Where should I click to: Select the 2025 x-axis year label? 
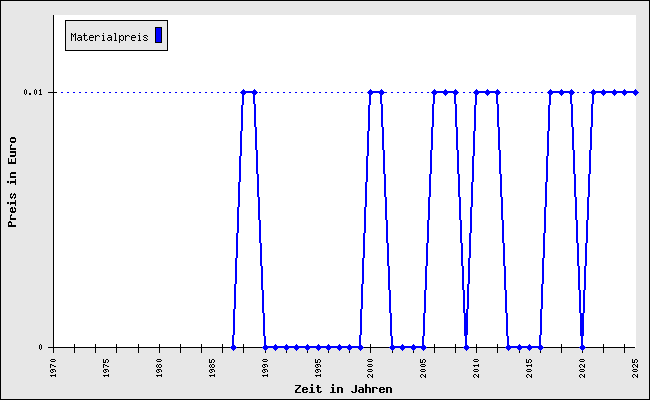tap(635, 365)
